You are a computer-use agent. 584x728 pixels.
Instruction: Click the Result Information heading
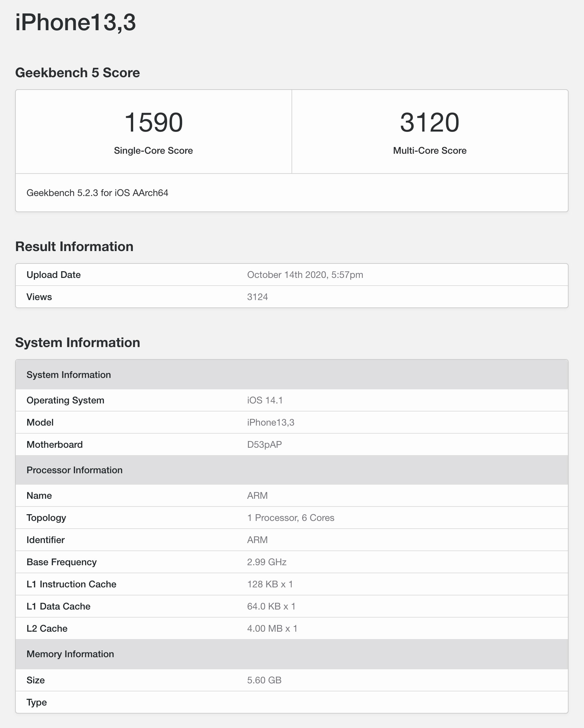pos(74,246)
